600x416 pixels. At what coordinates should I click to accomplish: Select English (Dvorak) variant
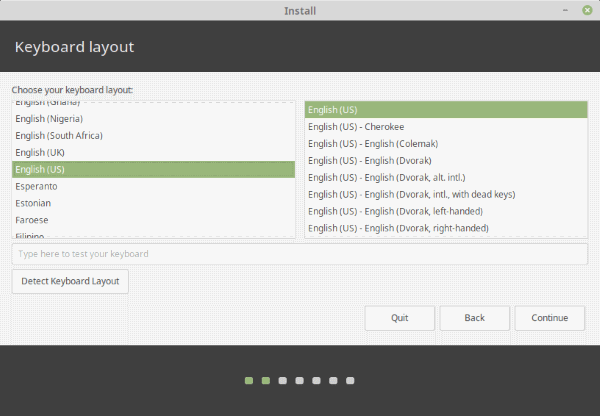click(446, 160)
